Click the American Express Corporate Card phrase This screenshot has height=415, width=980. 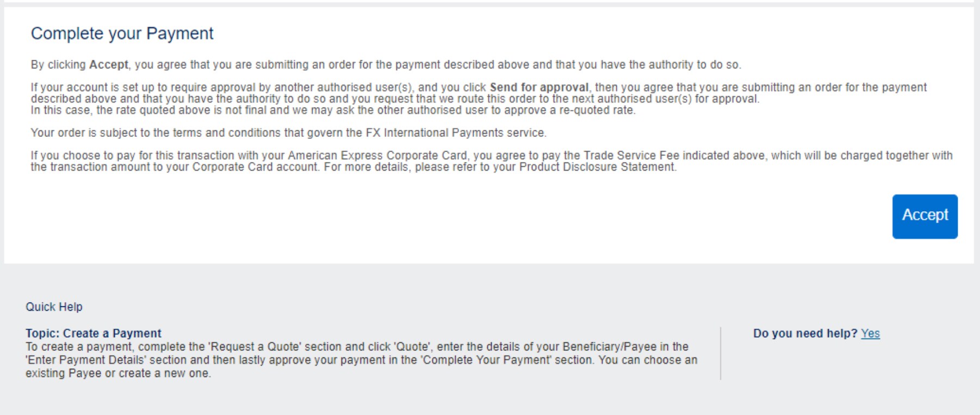(377, 156)
